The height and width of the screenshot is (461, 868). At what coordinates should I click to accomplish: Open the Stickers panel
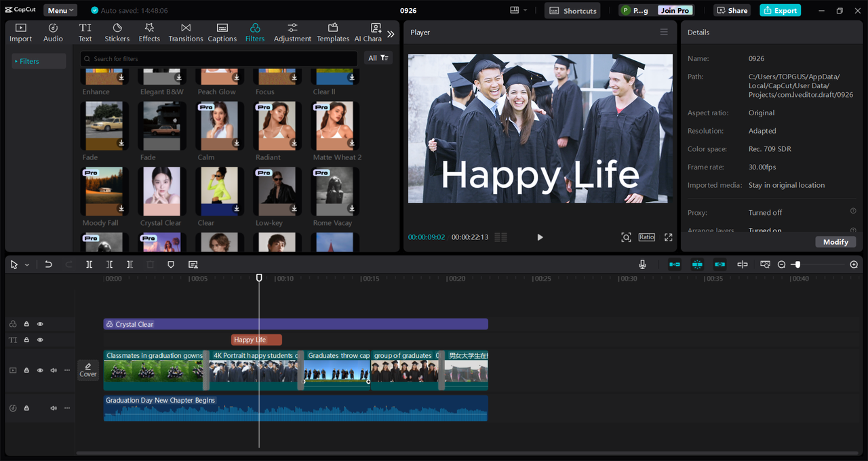click(117, 33)
